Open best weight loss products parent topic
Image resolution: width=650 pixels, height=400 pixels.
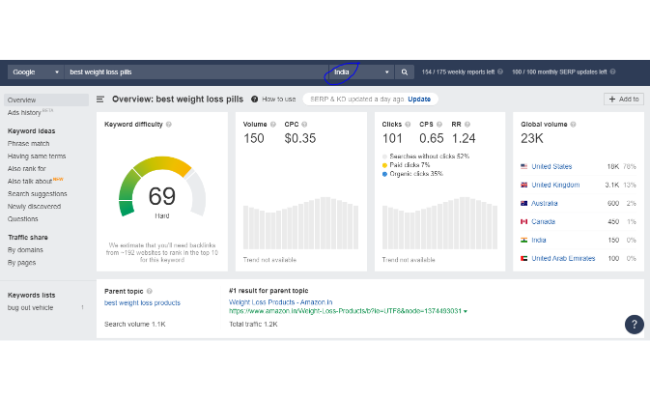click(142, 303)
